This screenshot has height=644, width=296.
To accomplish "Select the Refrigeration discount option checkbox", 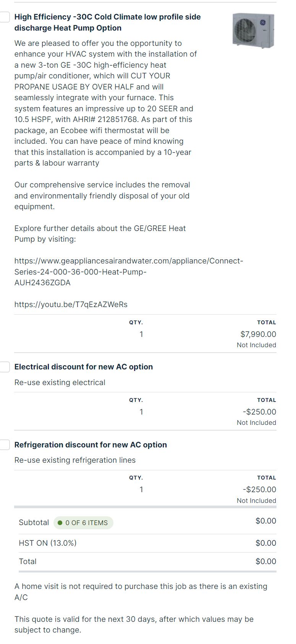I will point(4,445).
